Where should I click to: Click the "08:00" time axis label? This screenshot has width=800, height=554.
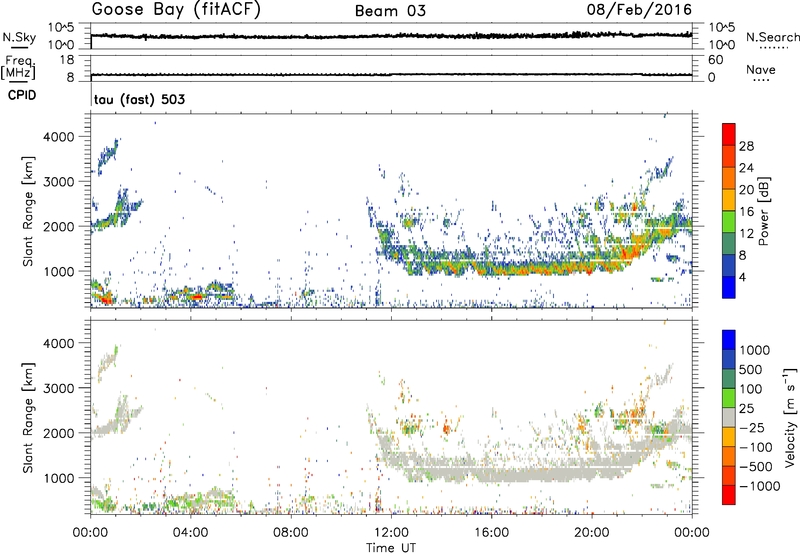pos(290,532)
